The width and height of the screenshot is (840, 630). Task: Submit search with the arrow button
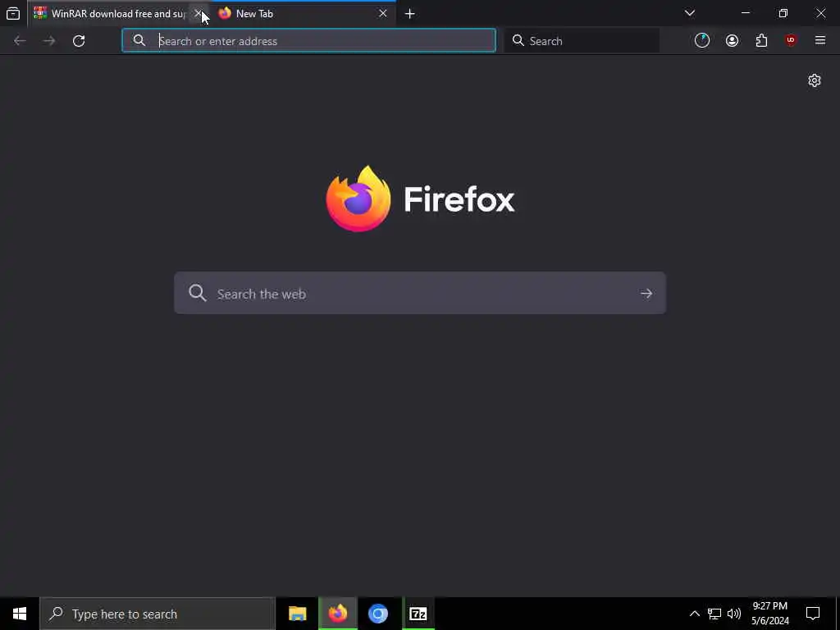[646, 294]
